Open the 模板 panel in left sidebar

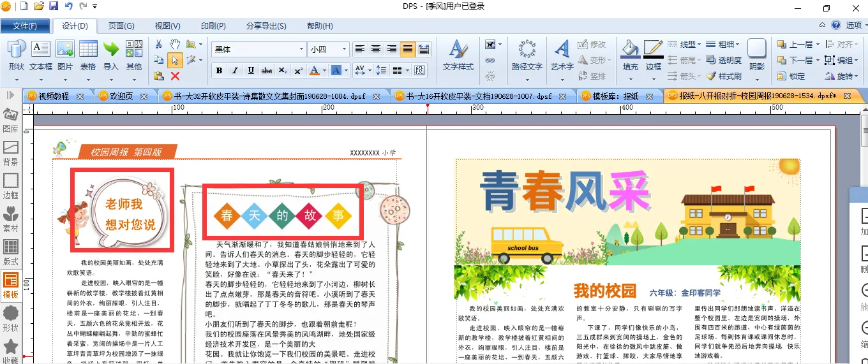click(11, 284)
